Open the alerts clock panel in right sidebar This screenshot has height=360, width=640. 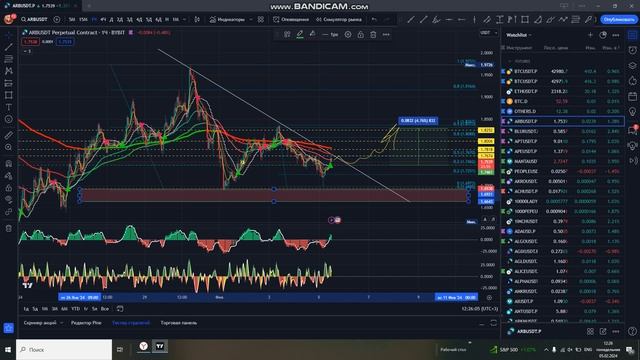pos(632,50)
